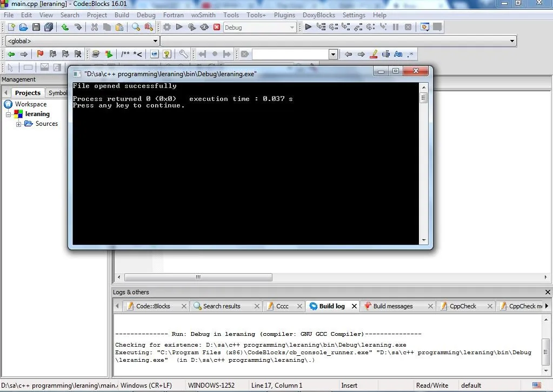The width and height of the screenshot is (553, 392).
Task: Save the current file with floppy icon
Action: click(x=36, y=27)
